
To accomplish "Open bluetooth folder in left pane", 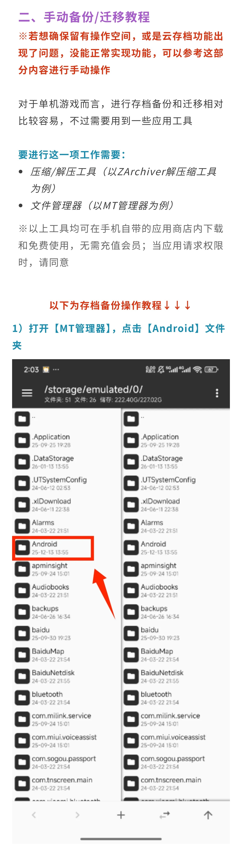I will [67, 697].
